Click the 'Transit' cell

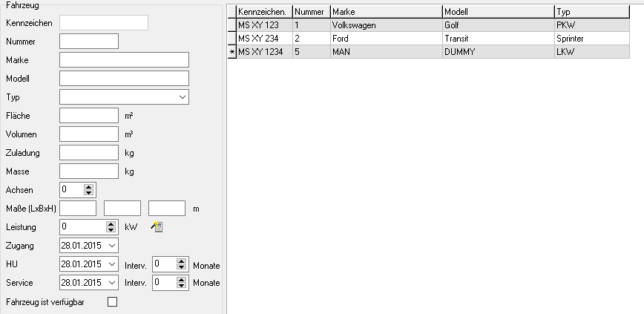point(499,38)
